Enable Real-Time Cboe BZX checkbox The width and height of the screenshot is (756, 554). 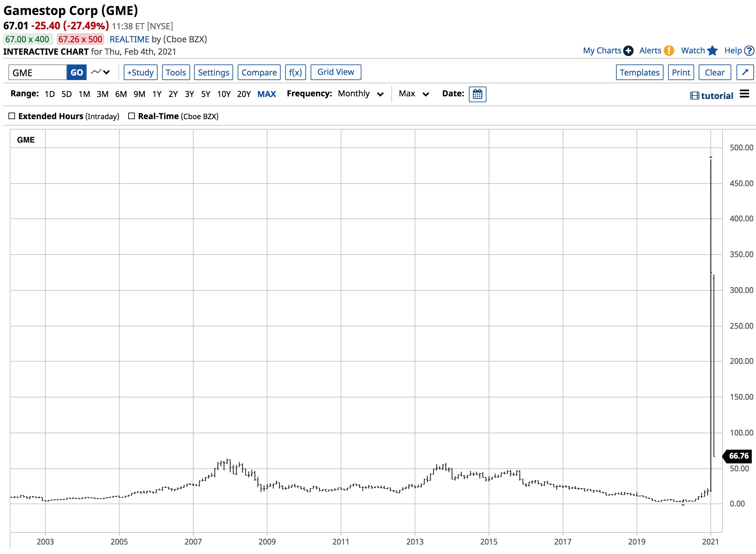coord(132,116)
